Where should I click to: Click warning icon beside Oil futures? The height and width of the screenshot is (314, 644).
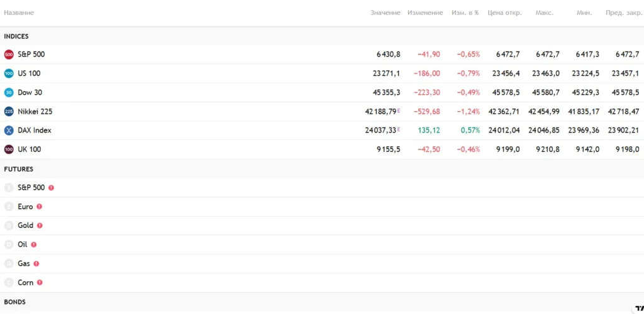click(x=34, y=245)
